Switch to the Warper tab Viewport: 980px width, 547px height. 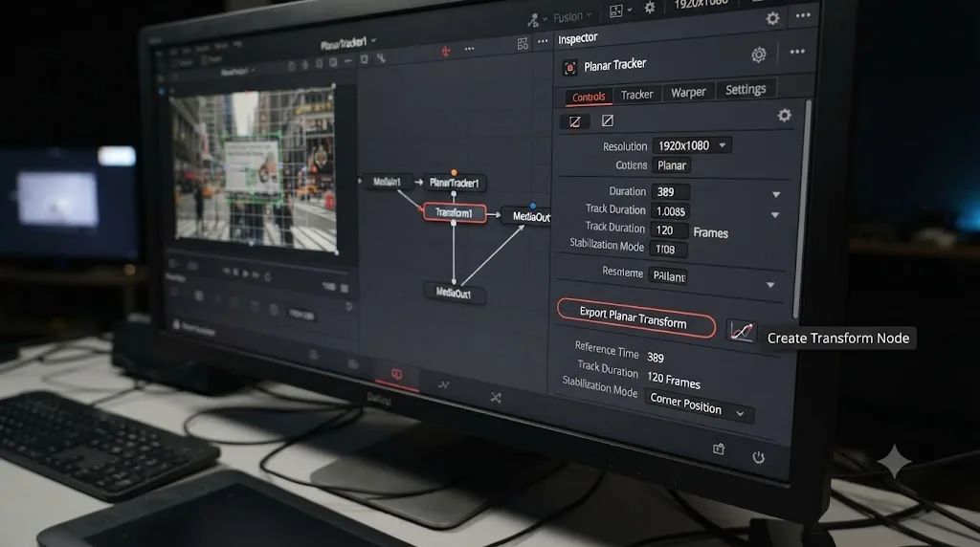point(688,92)
